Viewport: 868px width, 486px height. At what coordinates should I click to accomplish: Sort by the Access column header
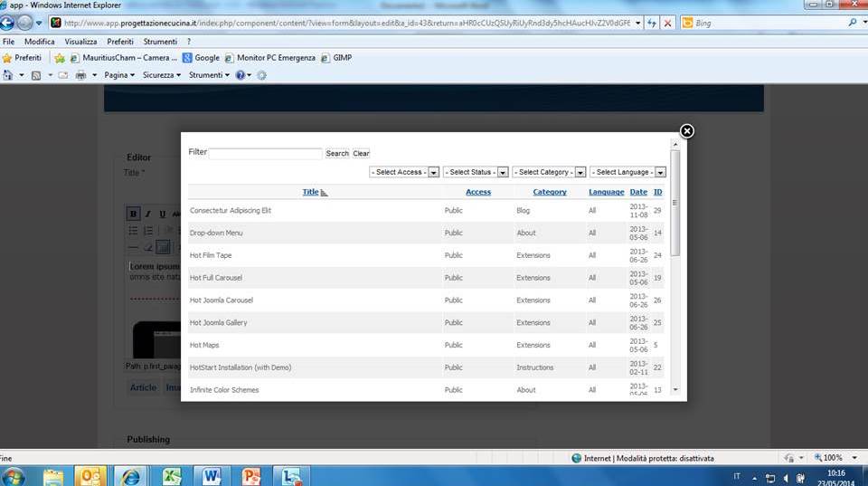coord(478,192)
